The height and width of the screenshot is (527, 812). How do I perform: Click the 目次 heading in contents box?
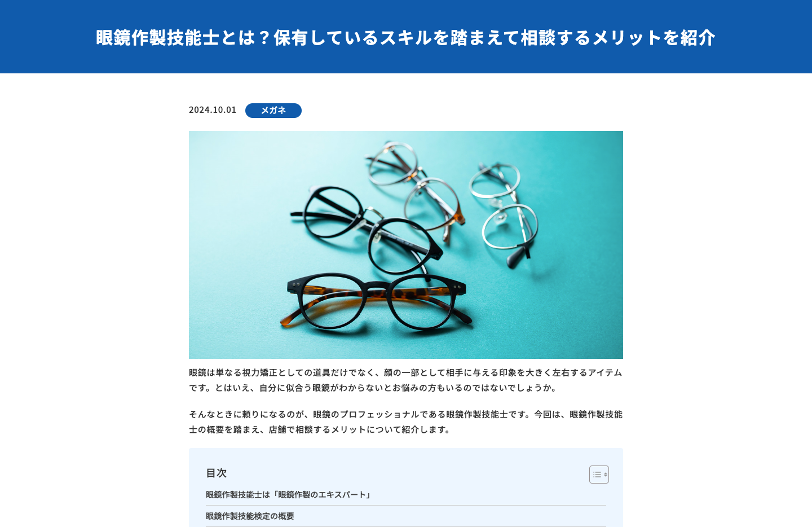217,473
